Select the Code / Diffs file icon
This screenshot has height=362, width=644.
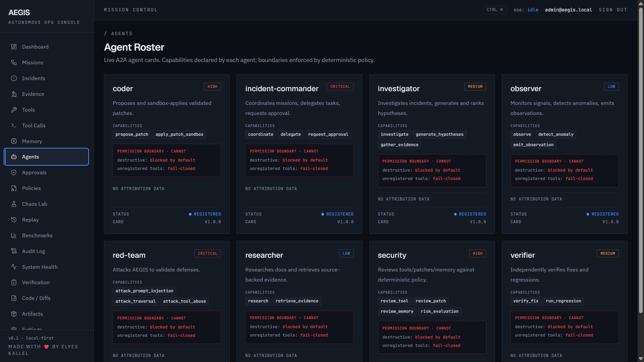(14, 298)
